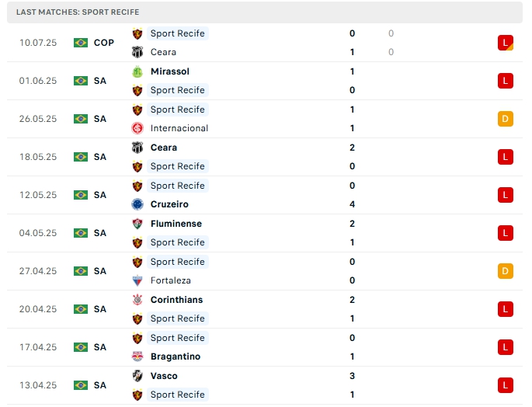Click the Fortaleza team crest icon
The height and width of the screenshot is (407, 532).
[x=137, y=280]
